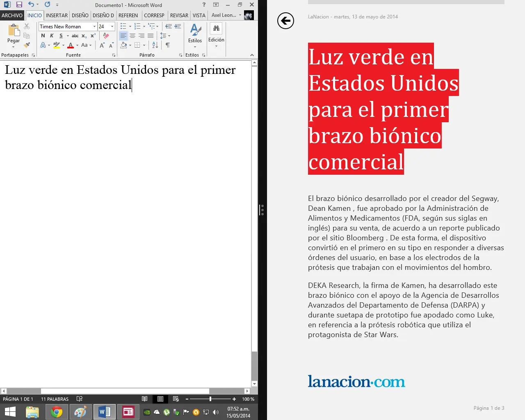Screen dimensions: 525x420
Task: Toggle underline (S) formatting
Action: [x=61, y=36]
